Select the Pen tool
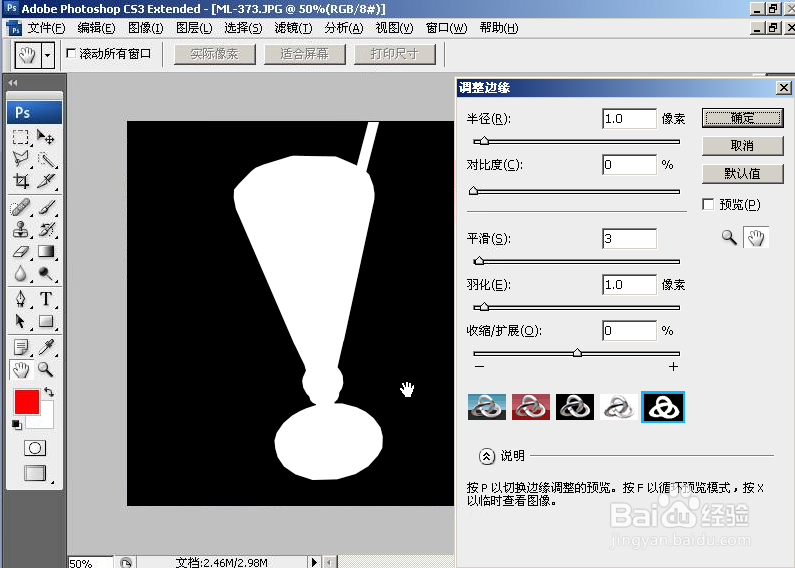Screen dimensions: 795x568 pos(20,299)
